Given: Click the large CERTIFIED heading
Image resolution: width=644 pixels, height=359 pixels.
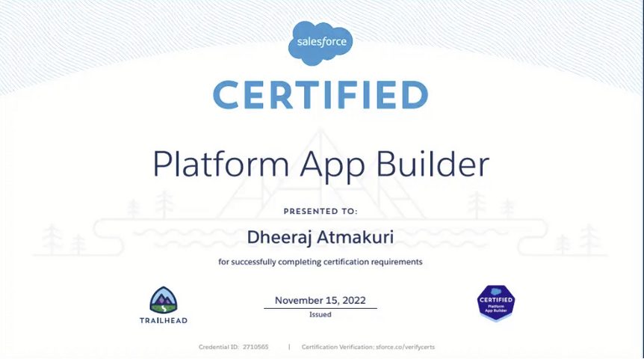Looking at the screenshot, I should (x=321, y=95).
